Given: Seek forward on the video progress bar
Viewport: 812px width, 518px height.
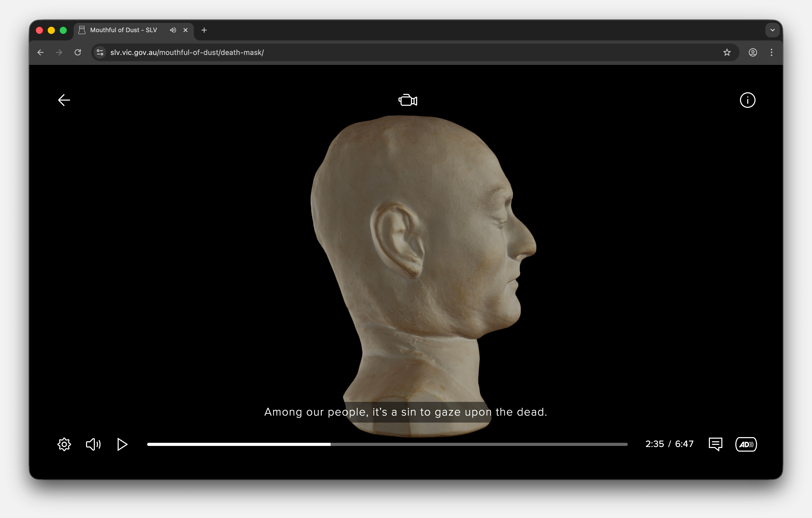Looking at the screenshot, I should (472, 444).
